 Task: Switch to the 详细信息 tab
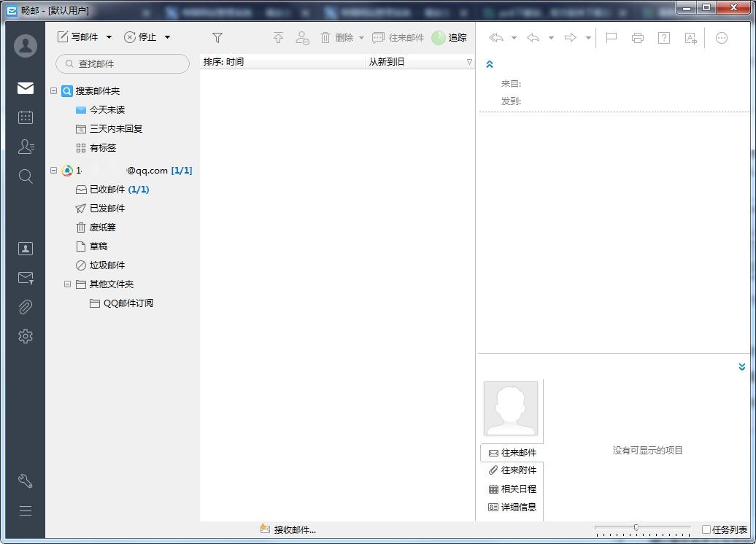pos(513,507)
